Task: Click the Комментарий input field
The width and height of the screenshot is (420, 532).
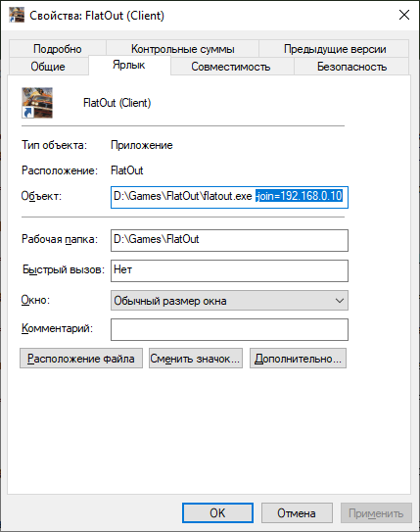Action: [x=229, y=329]
